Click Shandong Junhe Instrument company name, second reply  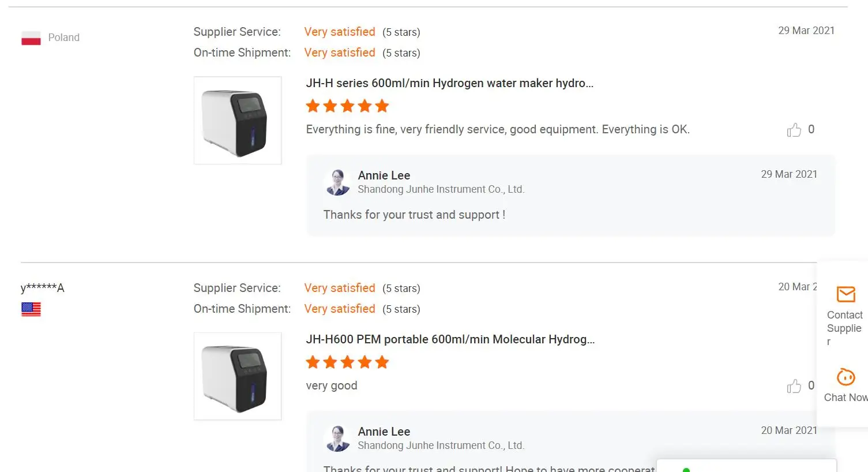(x=441, y=445)
